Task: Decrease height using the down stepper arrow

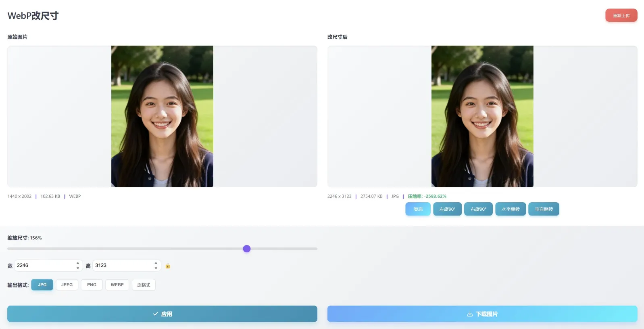Action: click(x=156, y=268)
